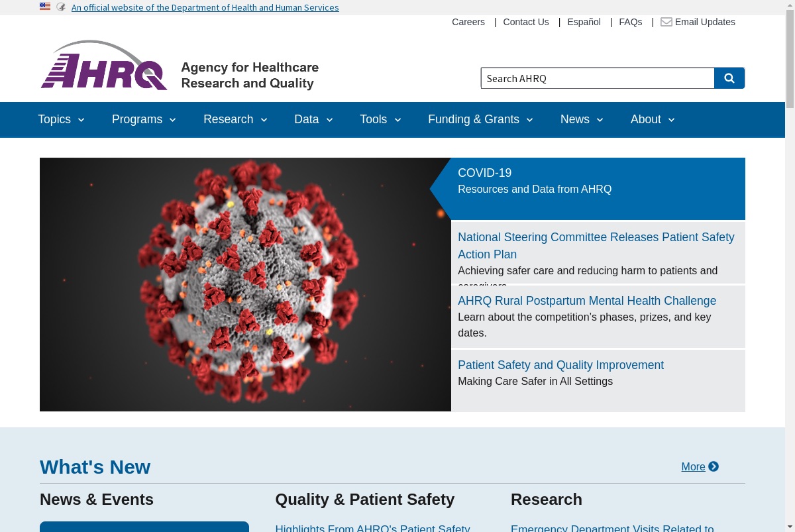The image size is (795, 532).
Task: Click the arrow icon next to More
Action: 714,466
